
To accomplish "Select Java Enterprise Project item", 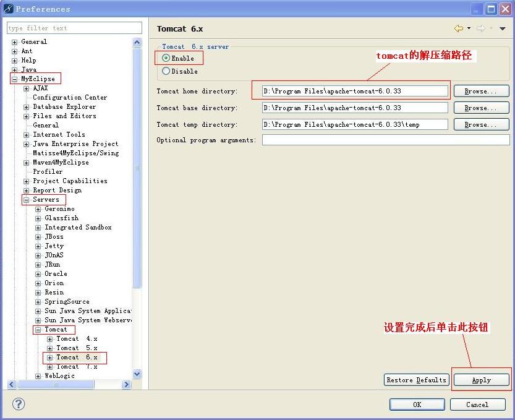I will 75,144.
